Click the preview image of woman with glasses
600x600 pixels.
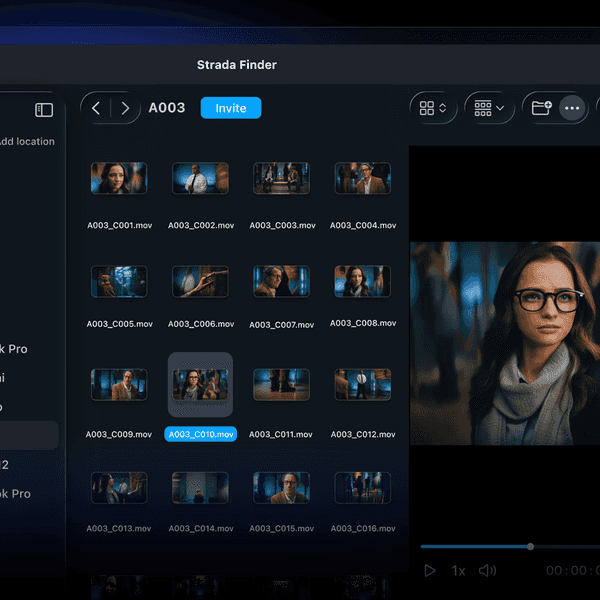coord(505,343)
